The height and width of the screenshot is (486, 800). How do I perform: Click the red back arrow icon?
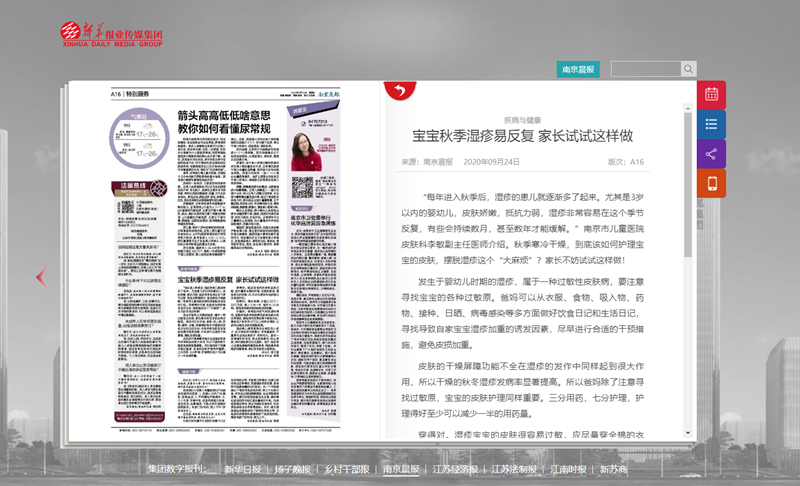400,90
